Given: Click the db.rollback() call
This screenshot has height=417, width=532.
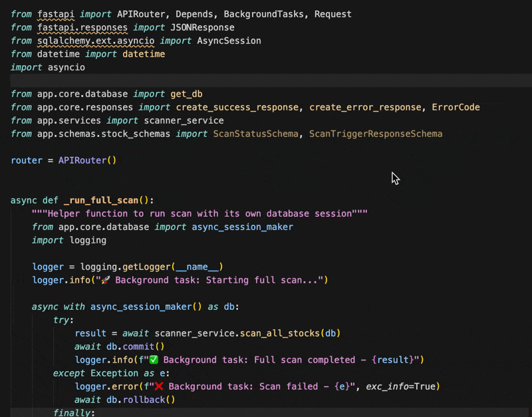Looking at the screenshot, I should click(140, 400).
